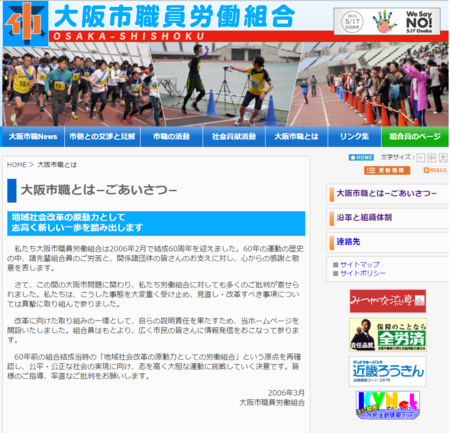Go to the 組合員のページ tab

[415, 136]
